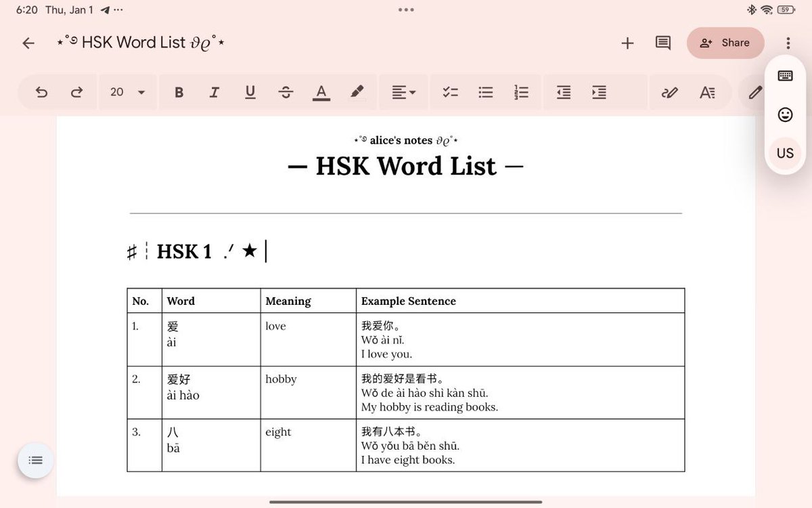Select the No. header cell
The width and height of the screenshot is (812, 508).
(144, 301)
